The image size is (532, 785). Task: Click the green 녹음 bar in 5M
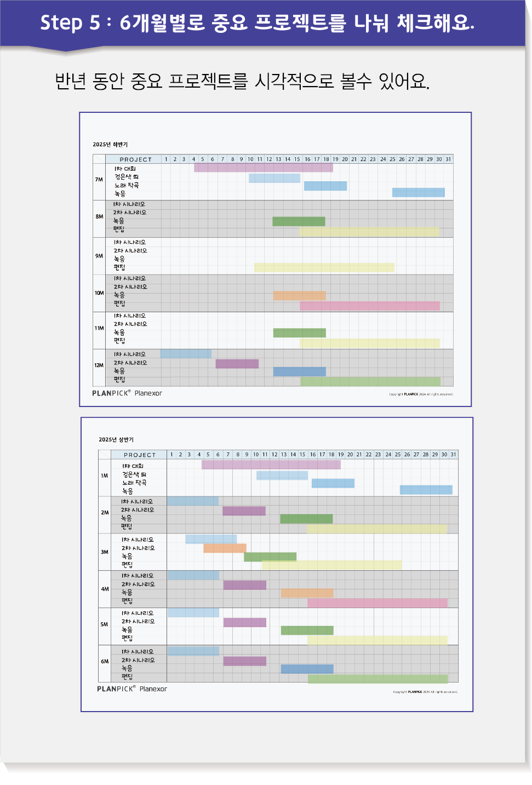(307, 631)
